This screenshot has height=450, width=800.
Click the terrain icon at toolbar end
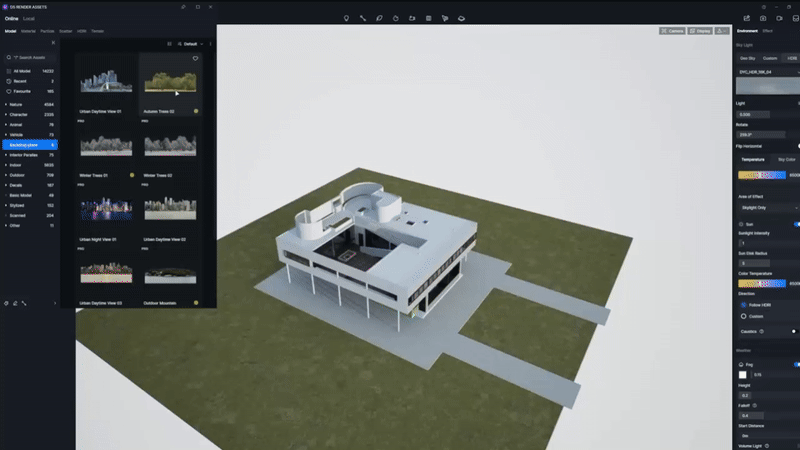pyautogui.click(x=461, y=18)
